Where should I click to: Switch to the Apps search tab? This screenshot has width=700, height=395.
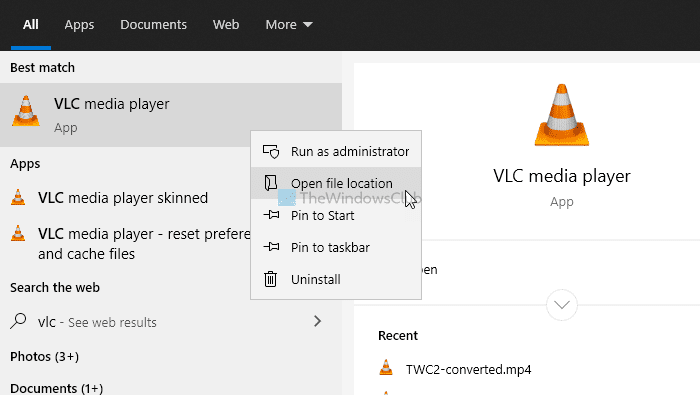tap(79, 25)
